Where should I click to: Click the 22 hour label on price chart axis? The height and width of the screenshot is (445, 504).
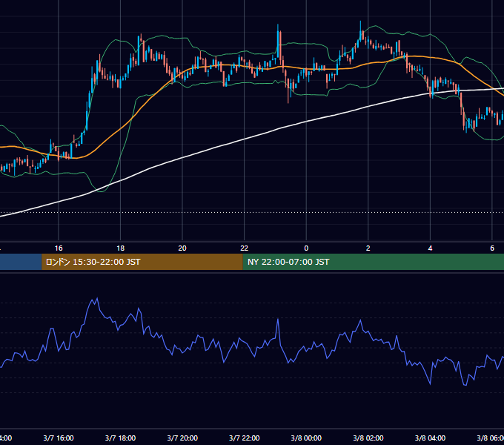pos(245,248)
